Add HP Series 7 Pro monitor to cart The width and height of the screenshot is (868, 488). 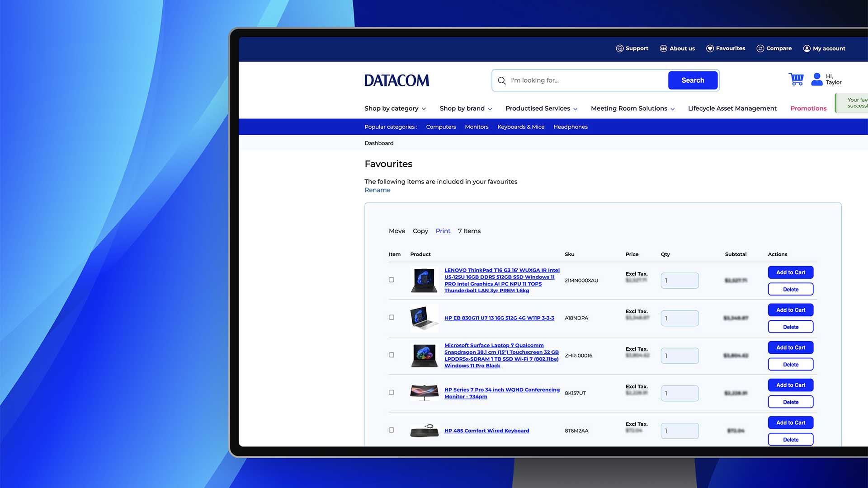coord(791,385)
